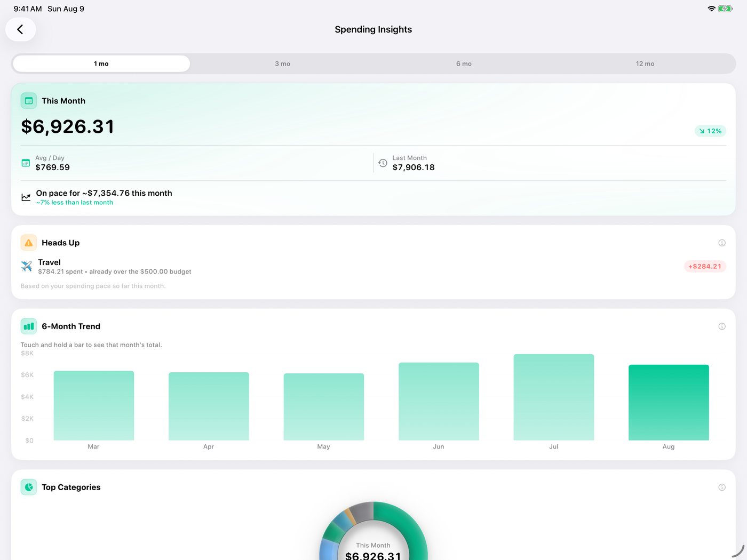Image resolution: width=747 pixels, height=560 pixels.
Task: Select the highlighted Aug bar
Action: point(669,403)
